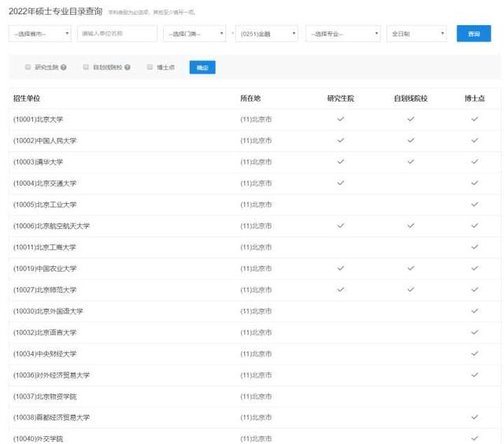Click 研究生院 check mark in 北京大学 row
Image resolution: width=504 pixels, height=444 pixels.
[340, 119]
